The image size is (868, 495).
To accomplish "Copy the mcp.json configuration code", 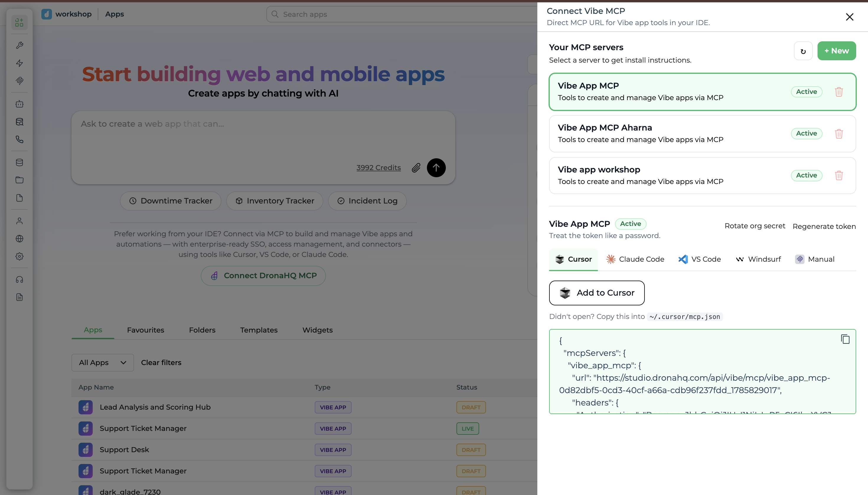I will tap(845, 339).
